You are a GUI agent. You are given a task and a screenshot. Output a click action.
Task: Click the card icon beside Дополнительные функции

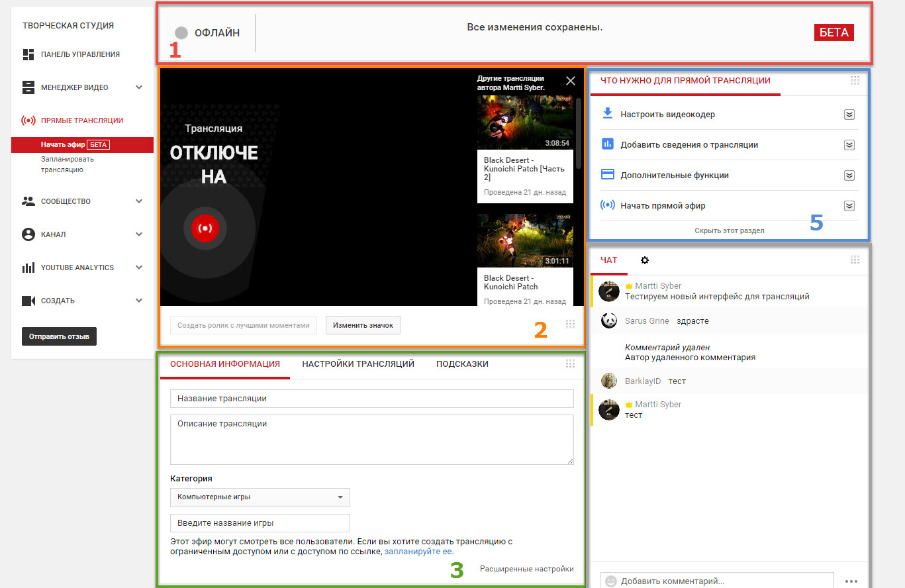[607, 175]
